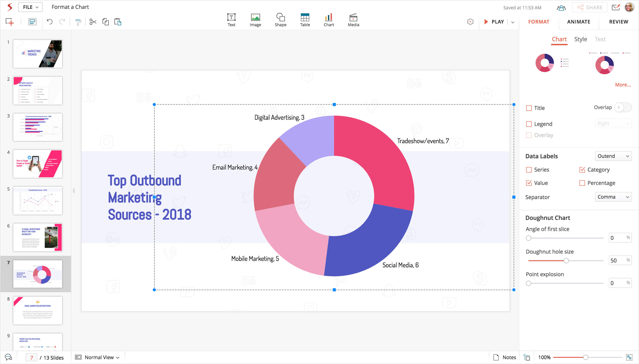Insert a Table from toolbar
This screenshot has width=639, height=364.
click(305, 20)
